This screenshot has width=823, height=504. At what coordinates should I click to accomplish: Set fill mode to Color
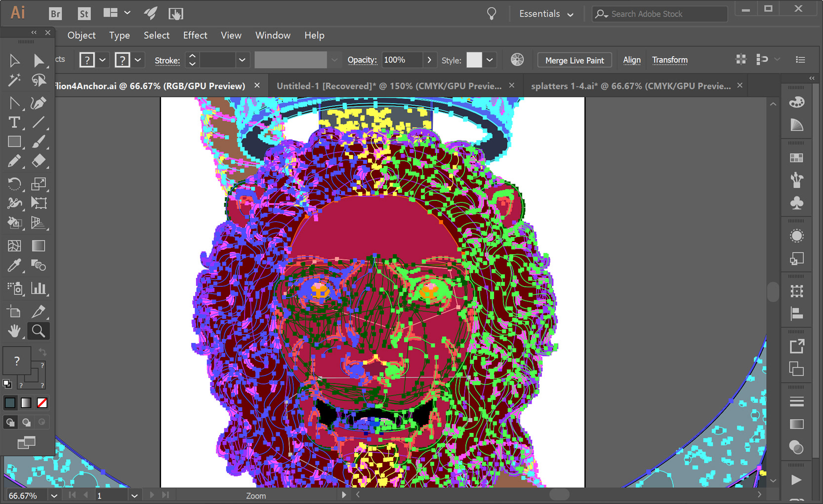pos(10,403)
